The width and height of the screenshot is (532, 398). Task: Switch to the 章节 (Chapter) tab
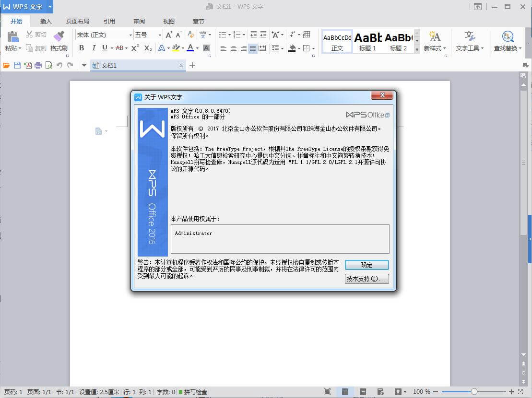[199, 22]
